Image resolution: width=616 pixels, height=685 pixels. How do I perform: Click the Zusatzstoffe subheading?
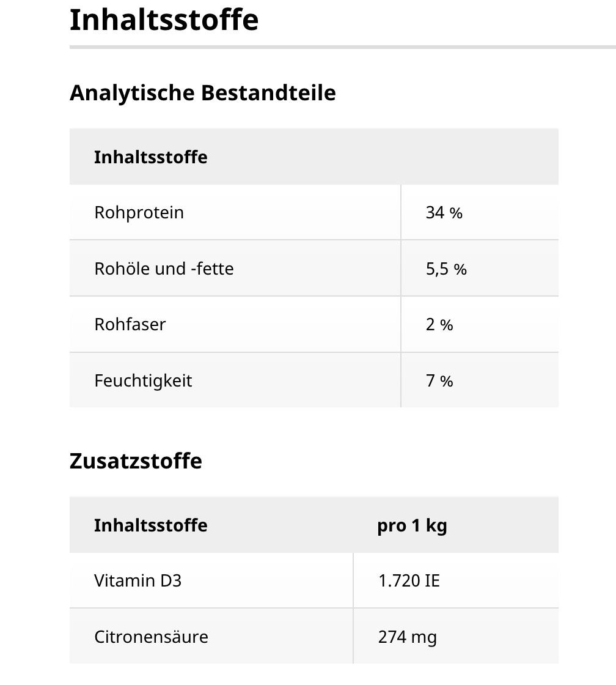point(136,461)
